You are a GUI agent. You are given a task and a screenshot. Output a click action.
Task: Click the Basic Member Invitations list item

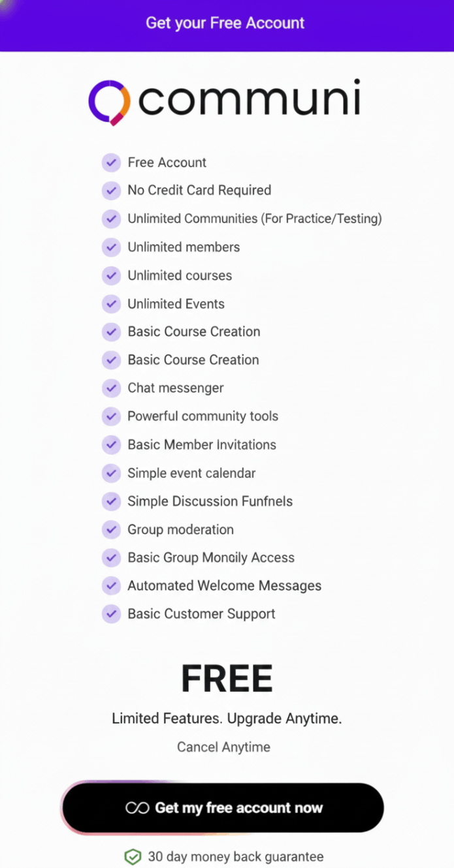(x=202, y=445)
